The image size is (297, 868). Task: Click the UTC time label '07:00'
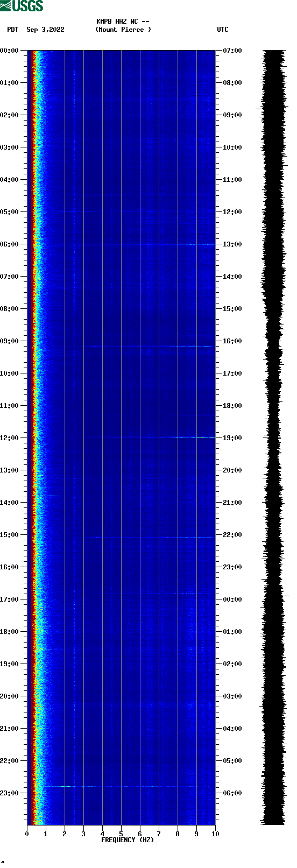[x=232, y=51]
